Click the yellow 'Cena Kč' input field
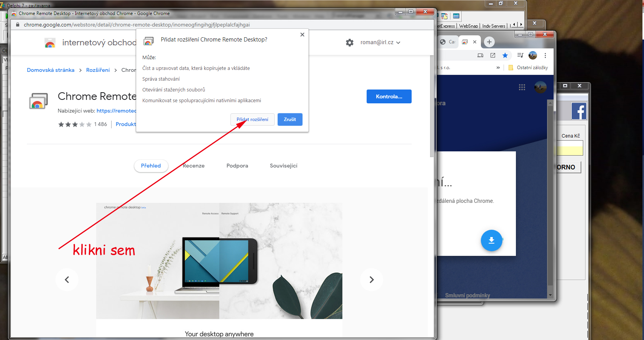 point(570,148)
